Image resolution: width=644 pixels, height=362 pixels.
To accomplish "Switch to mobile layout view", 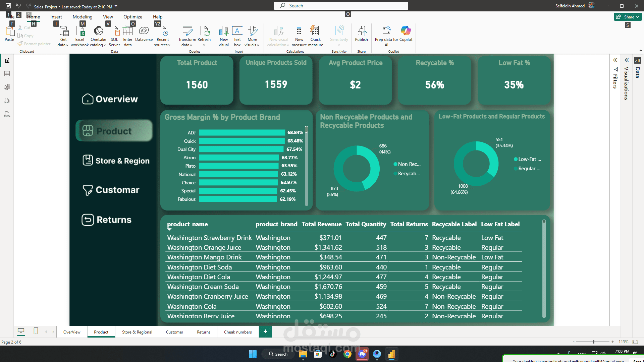I will point(36,331).
